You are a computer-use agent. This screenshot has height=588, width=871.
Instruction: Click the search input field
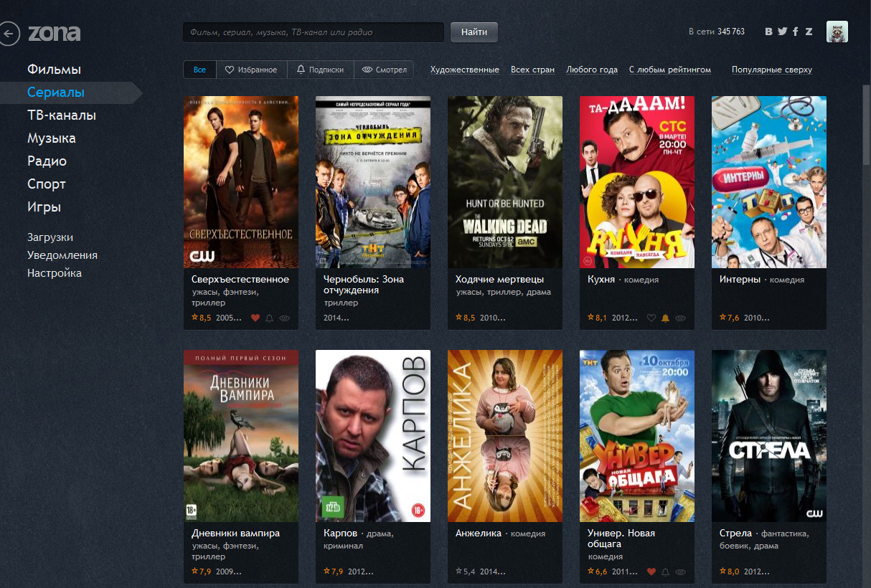tap(313, 32)
